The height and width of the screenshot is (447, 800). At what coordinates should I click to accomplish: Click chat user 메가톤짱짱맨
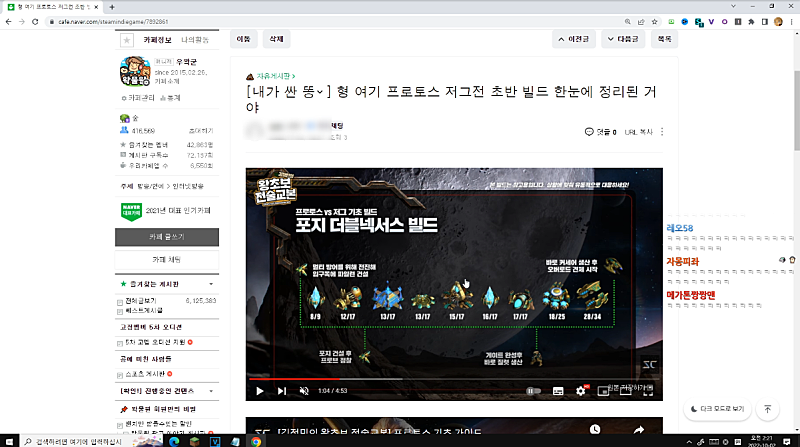tap(691, 294)
